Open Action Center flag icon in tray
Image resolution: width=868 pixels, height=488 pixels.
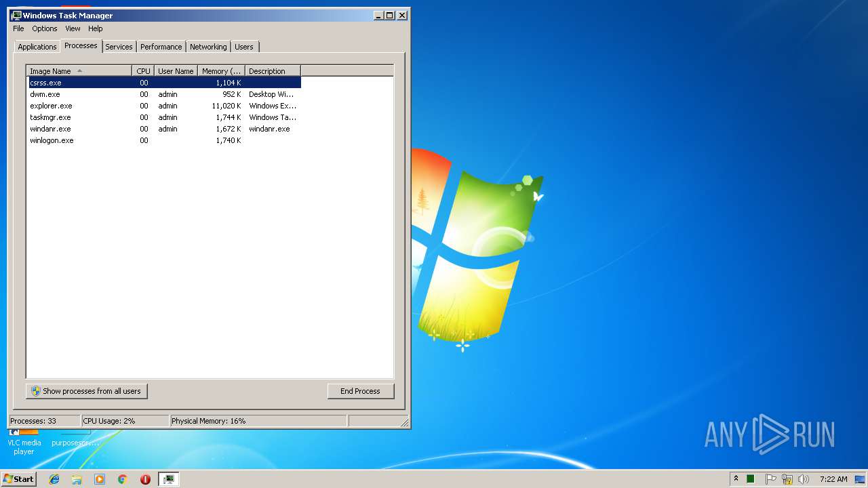(x=771, y=479)
